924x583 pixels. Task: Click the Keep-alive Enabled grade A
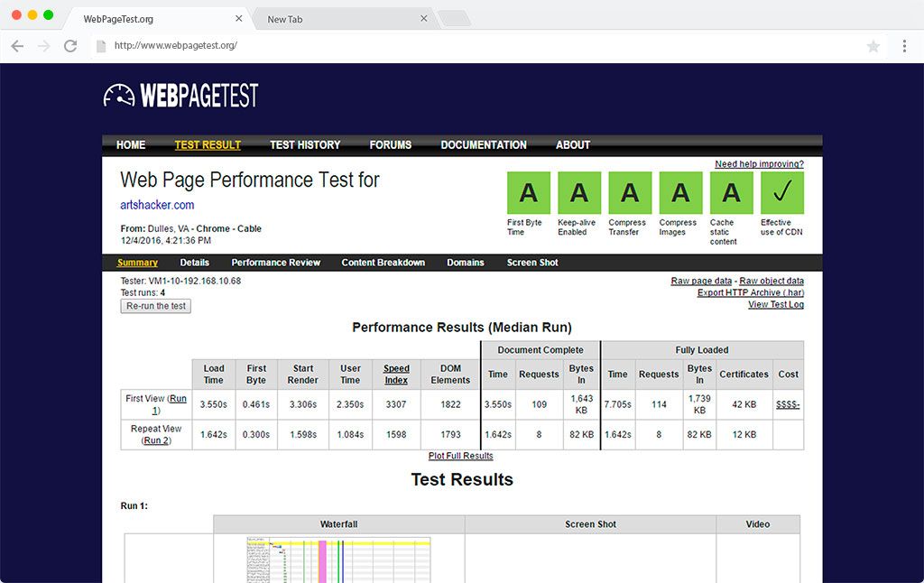tap(579, 193)
